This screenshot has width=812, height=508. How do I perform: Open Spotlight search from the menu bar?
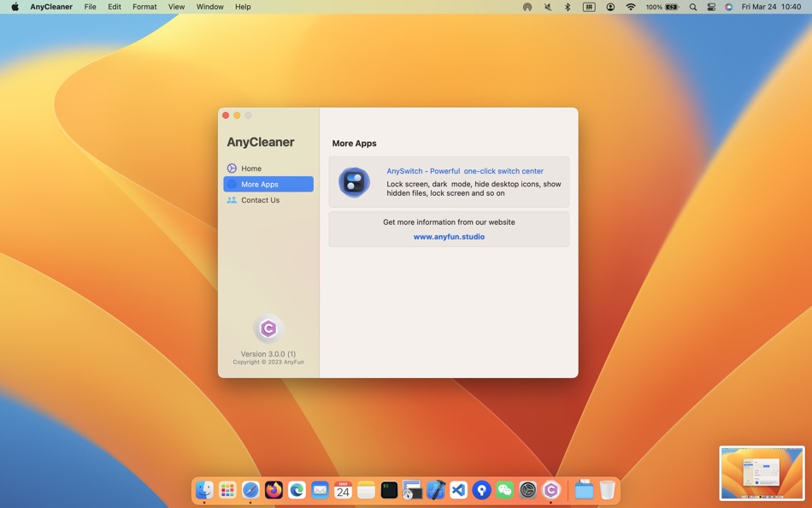click(x=692, y=7)
